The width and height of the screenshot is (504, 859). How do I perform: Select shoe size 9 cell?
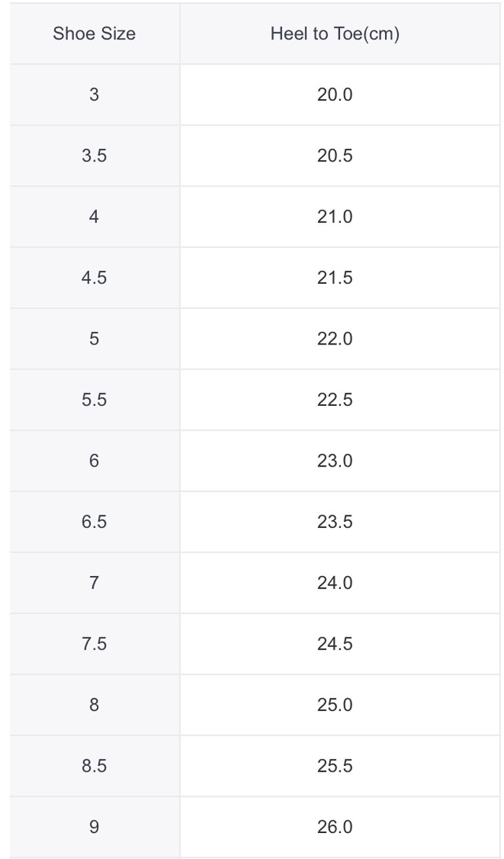94,827
